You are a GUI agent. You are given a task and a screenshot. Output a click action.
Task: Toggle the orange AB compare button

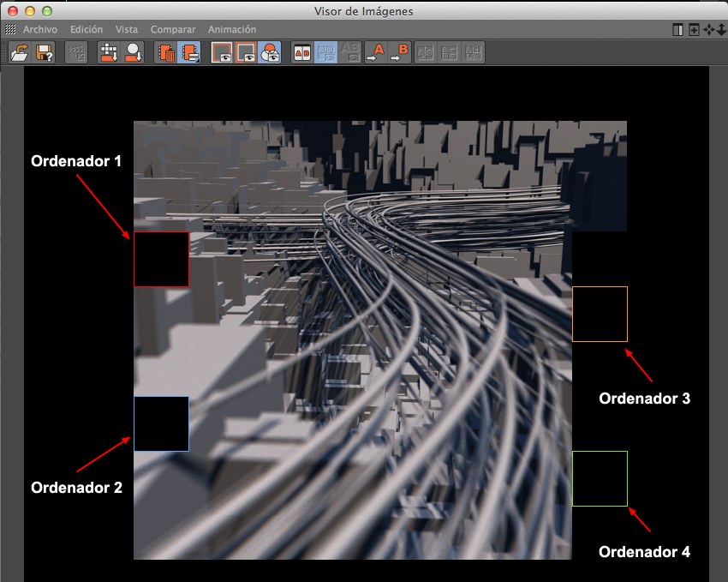302,53
